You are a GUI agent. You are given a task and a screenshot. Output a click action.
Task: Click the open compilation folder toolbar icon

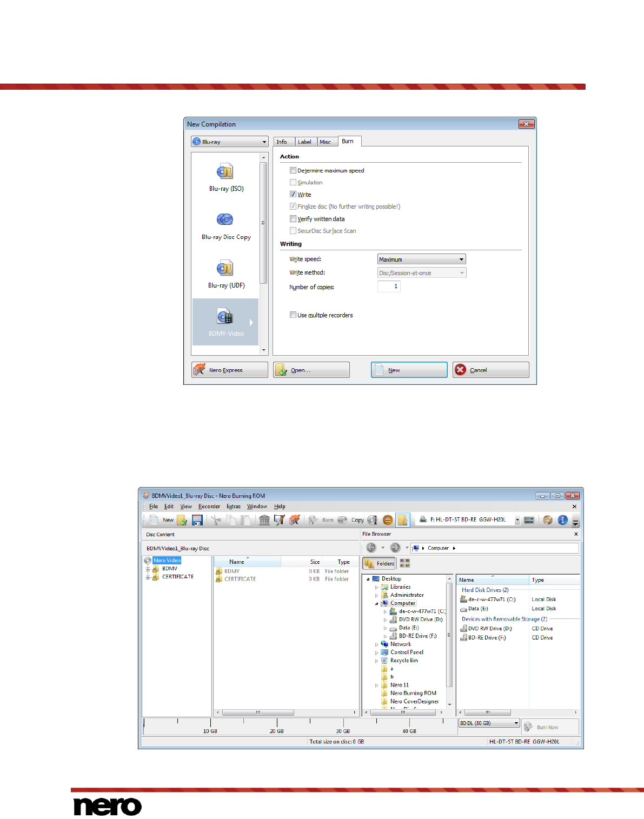(182, 520)
